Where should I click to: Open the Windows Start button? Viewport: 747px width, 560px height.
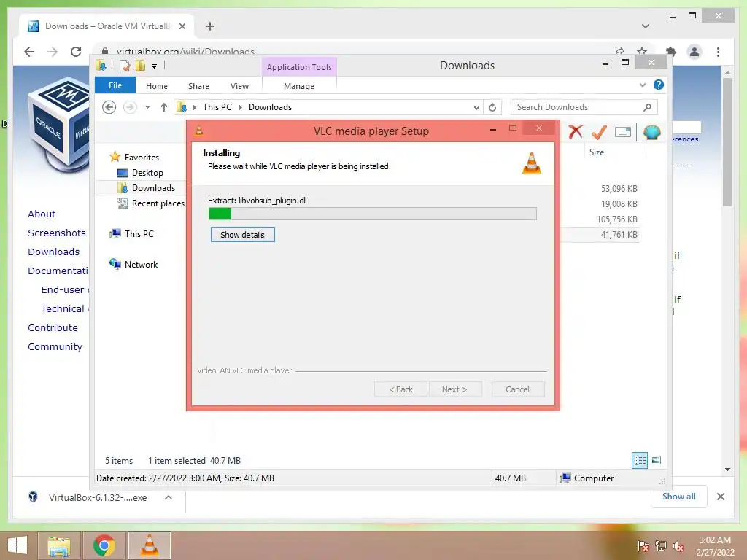coord(18,545)
